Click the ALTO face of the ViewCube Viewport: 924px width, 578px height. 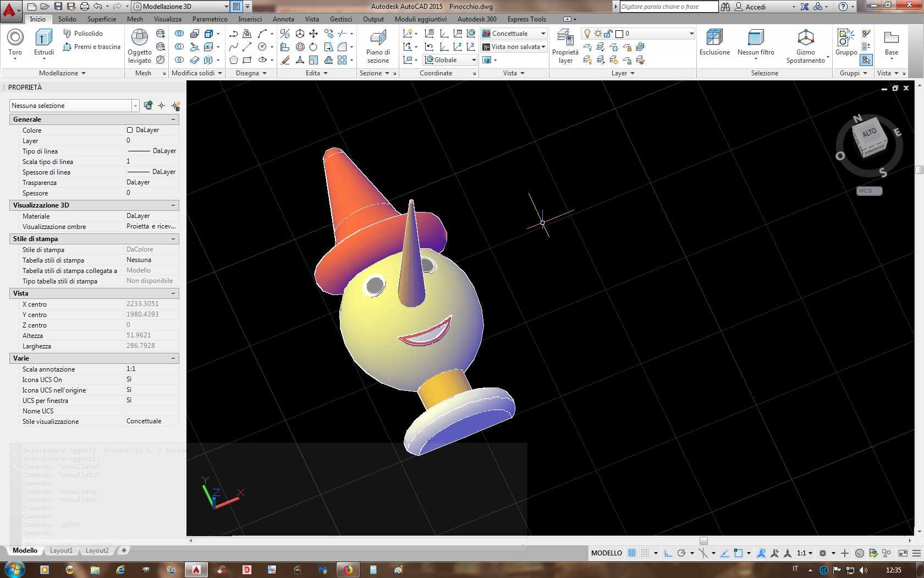pyautogui.click(x=869, y=133)
